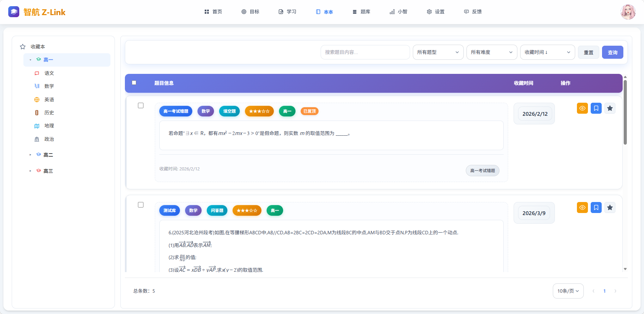Unfavorite the 2026/3/9 question via star

[x=610, y=208]
